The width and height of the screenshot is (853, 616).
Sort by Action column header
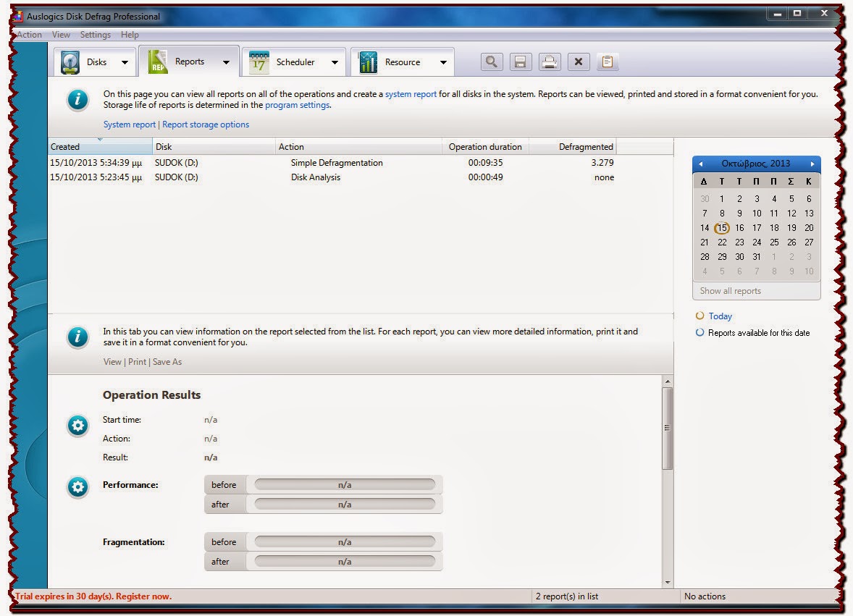(x=358, y=147)
